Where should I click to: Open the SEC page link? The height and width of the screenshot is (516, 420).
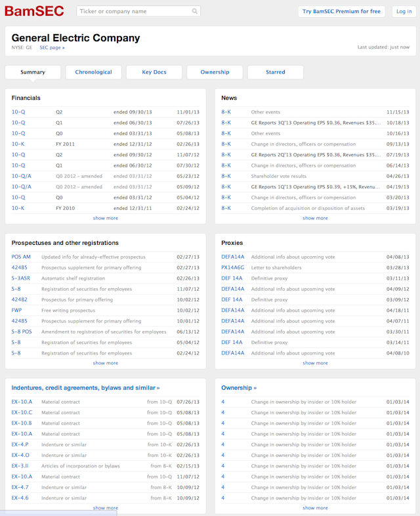[x=52, y=47]
